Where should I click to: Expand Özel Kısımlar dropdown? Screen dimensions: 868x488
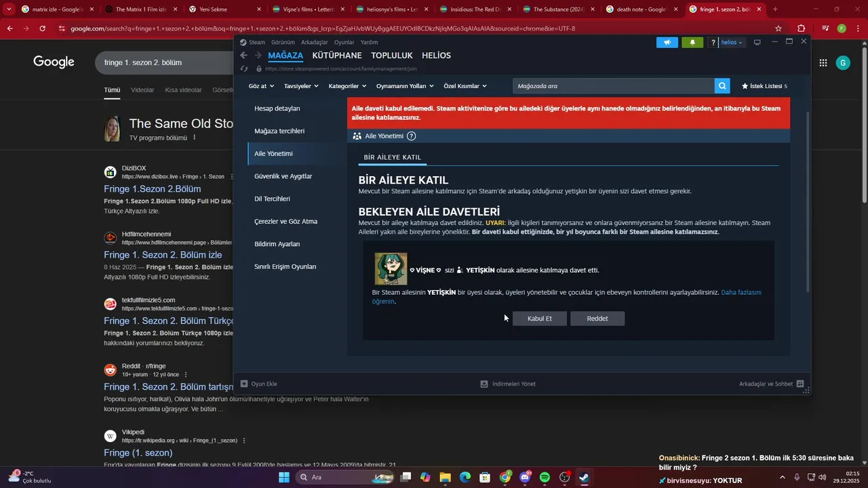465,86
